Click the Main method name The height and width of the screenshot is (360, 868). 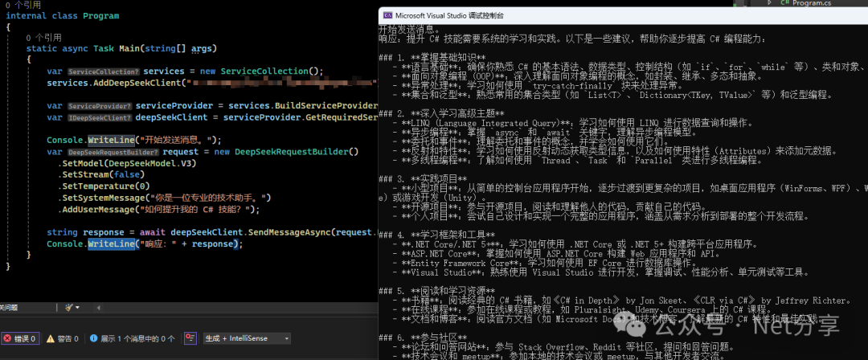pos(129,49)
